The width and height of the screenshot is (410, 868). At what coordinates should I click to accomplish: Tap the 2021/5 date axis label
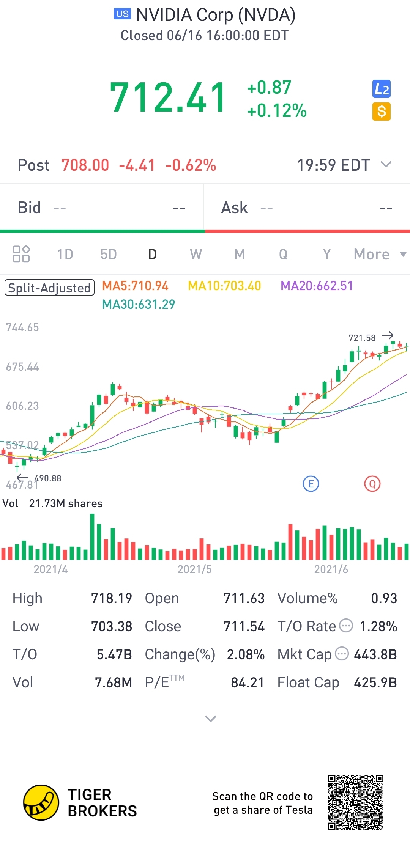(194, 569)
